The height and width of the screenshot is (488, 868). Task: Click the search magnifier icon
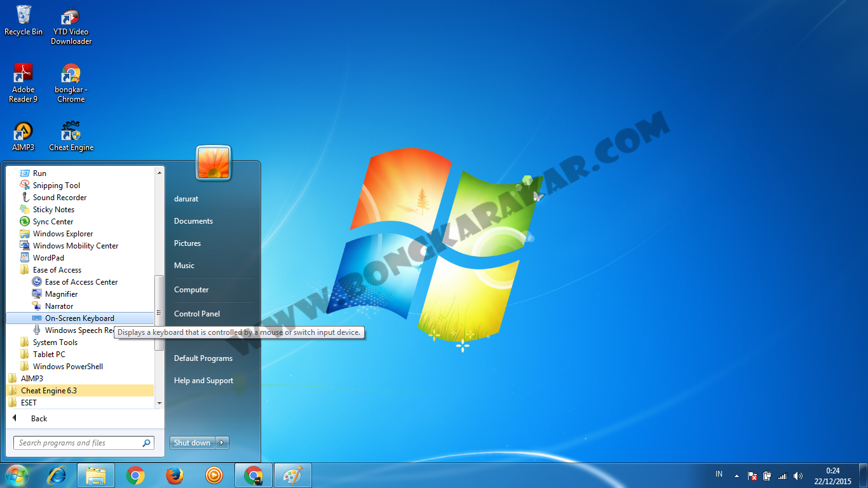(x=146, y=443)
